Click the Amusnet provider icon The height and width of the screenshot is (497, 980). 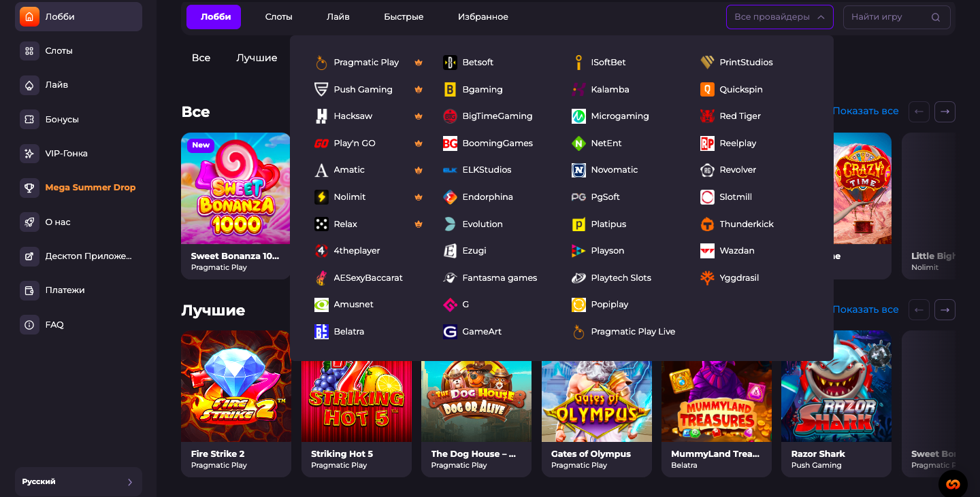[x=321, y=305]
